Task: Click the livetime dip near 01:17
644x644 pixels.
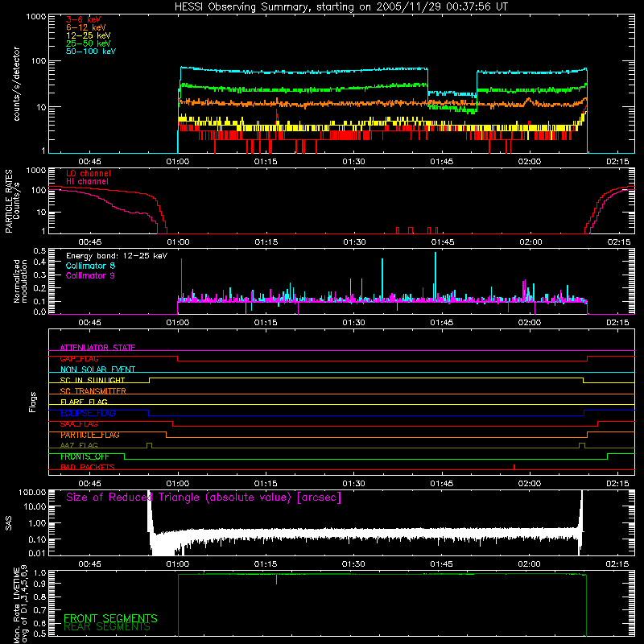Action: click(x=276, y=580)
